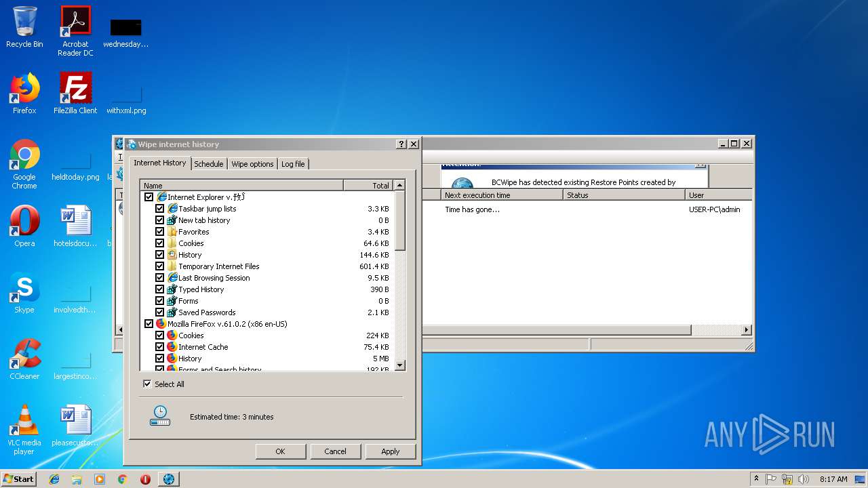Uncheck Internet Explorer group checkbox
The height and width of the screenshot is (488, 868).
149,197
